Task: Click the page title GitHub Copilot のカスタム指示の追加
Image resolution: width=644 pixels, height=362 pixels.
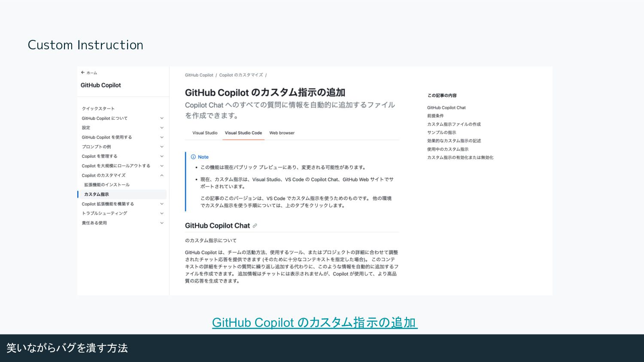Action: coord(265,93)
